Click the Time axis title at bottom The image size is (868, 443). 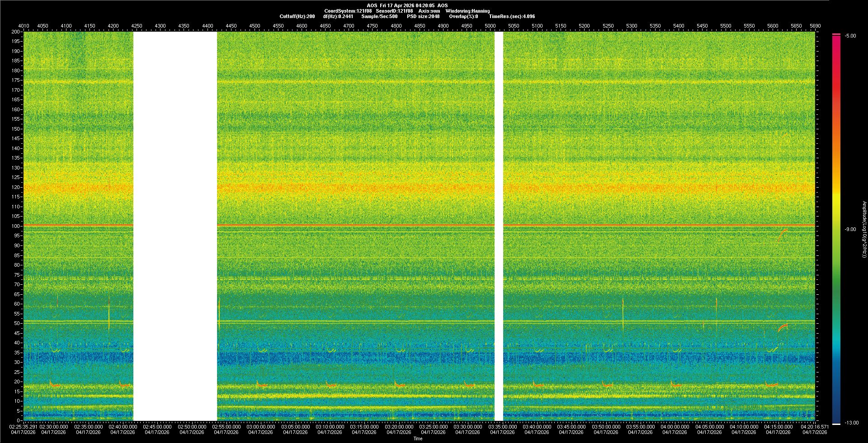[x=418, y=438]
